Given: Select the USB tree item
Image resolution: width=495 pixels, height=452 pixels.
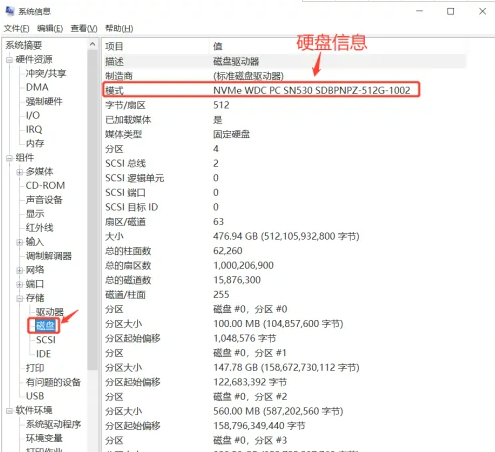Looking at the screenshot, I should coord(35,396).
